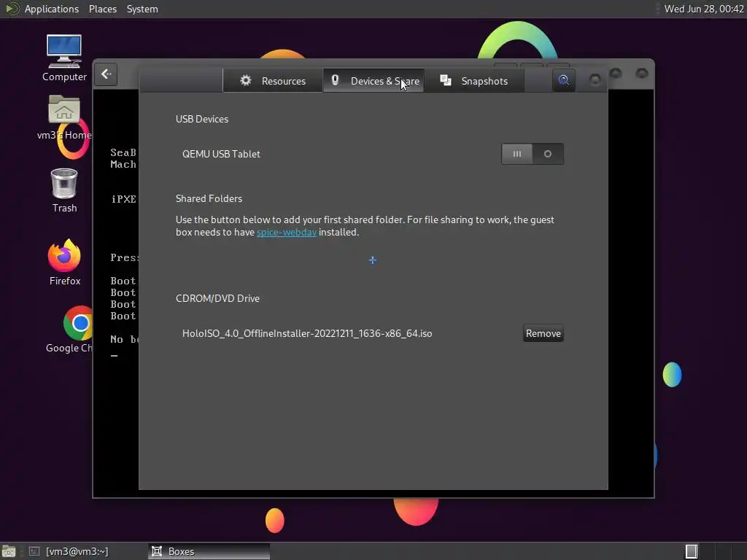Toggle the QEMU USB Tablet switch
This screenshot has height=560, width=747.
[532, 154]
